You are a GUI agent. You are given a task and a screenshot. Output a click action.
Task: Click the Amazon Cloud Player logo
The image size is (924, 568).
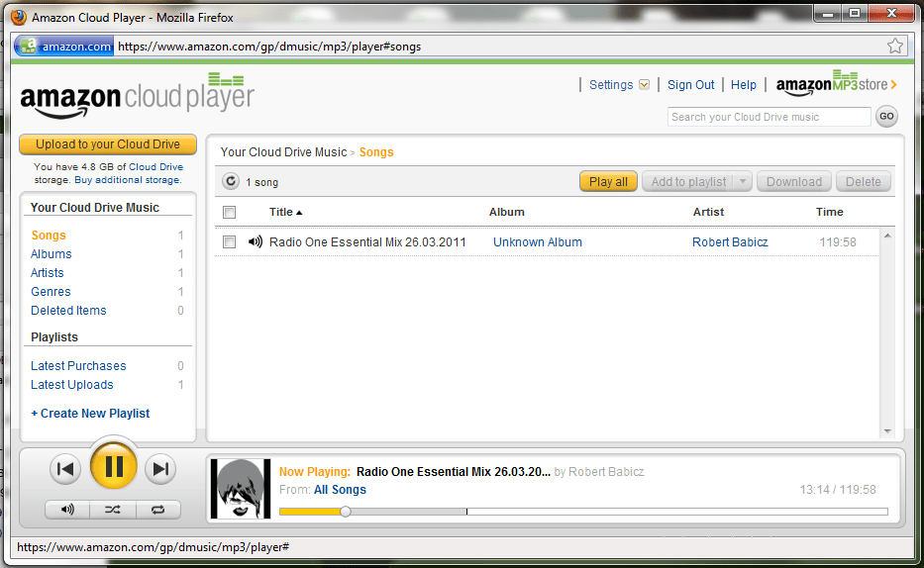coord(138,95)
